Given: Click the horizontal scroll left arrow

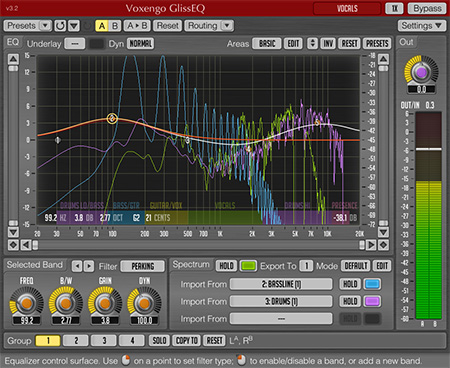Looking at the screenshot, I should click(26, 245).
